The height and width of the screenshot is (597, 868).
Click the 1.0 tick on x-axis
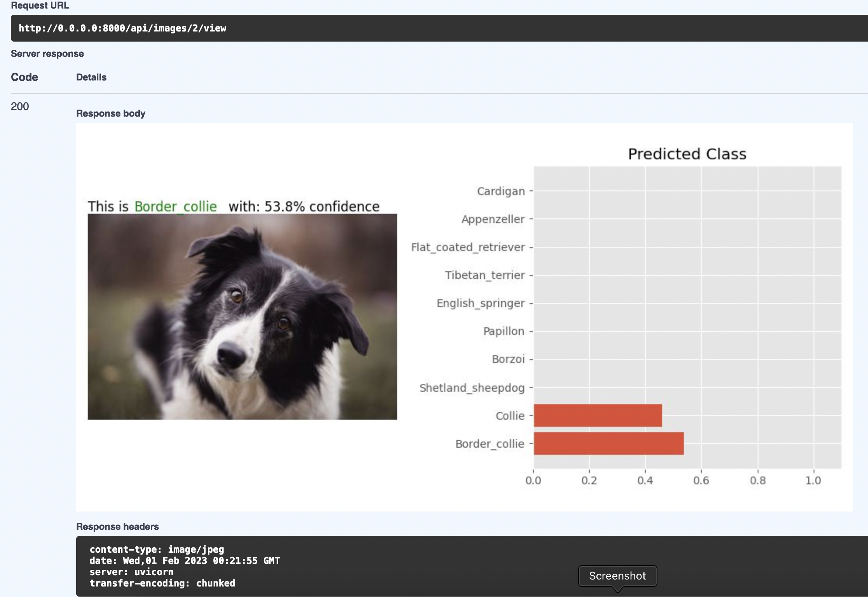(x=813, y=480)
